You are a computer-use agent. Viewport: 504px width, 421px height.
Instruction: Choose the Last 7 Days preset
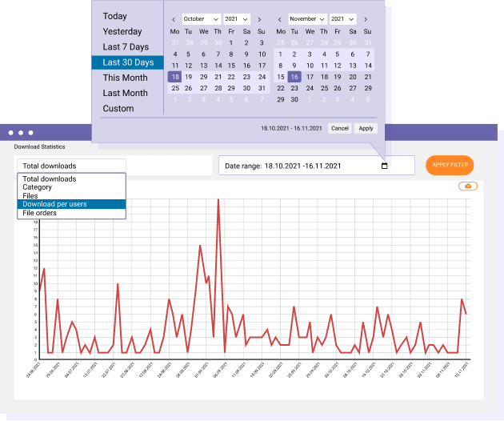tap(126, 47)
